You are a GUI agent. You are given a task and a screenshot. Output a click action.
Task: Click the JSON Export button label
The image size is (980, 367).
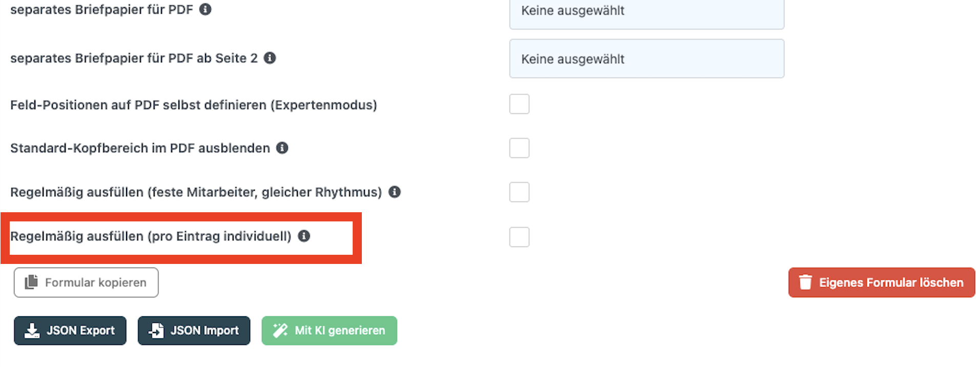tap(80, 331)
